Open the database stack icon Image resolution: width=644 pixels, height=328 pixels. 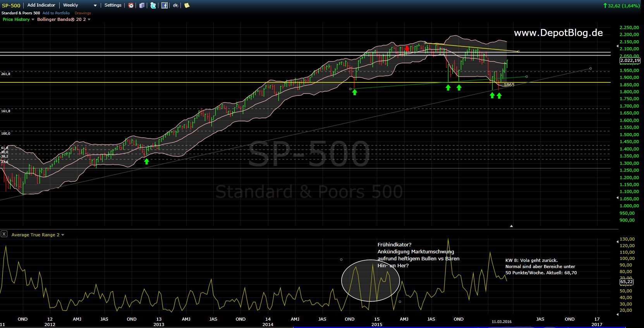pyautogui.click(x=142, y=5)
